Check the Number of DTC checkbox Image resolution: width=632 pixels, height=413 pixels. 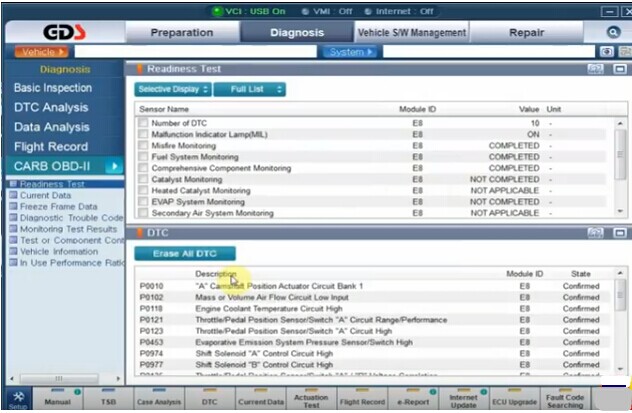(x=143, y=123)
